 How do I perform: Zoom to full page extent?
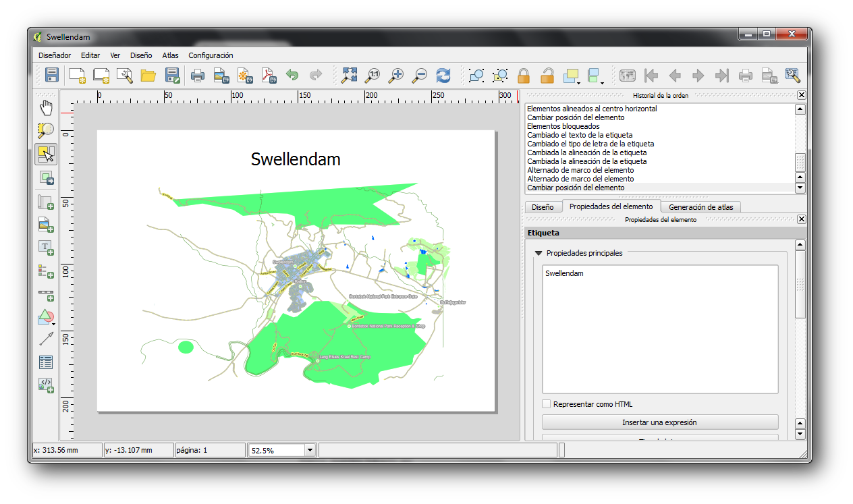(349, 75)
